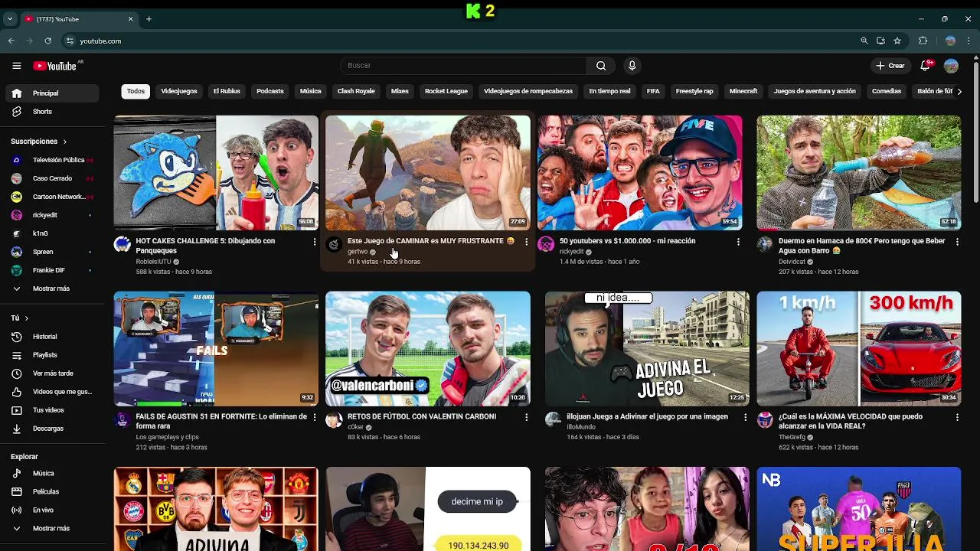Screen dimensions: 980x551
Task: Click the youtube.com address bar
Action: 459,41
